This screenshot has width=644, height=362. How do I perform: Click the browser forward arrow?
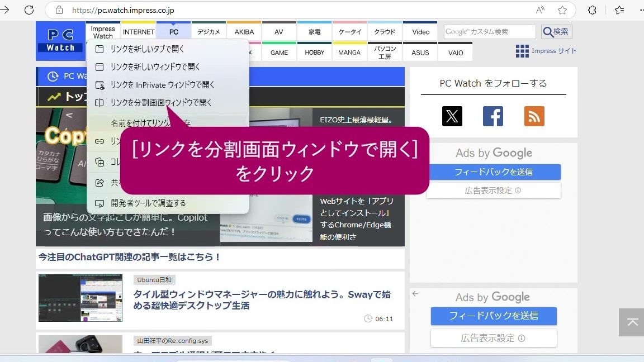click(5, 10)
